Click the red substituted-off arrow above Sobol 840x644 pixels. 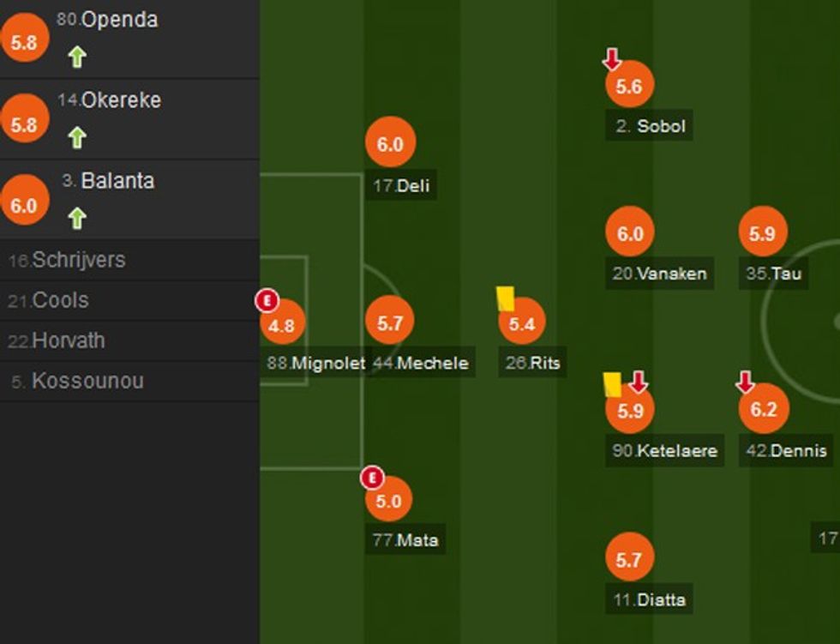click(611, 59)
